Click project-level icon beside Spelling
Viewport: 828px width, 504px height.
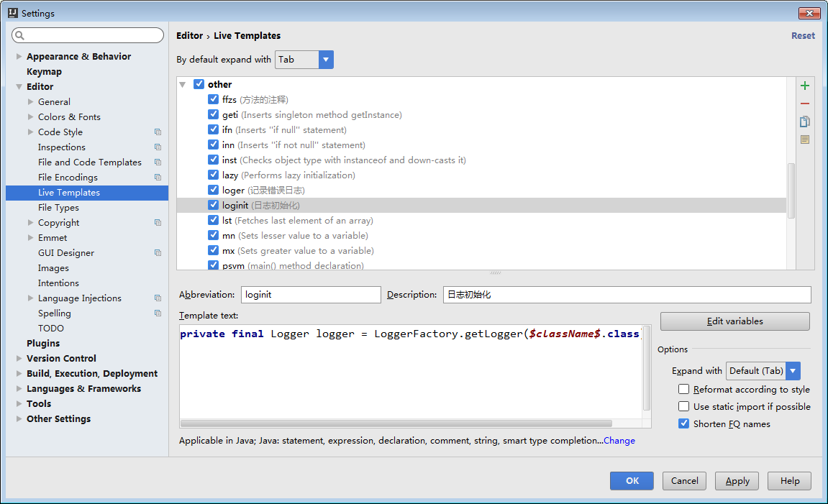[x=158, y=313]
